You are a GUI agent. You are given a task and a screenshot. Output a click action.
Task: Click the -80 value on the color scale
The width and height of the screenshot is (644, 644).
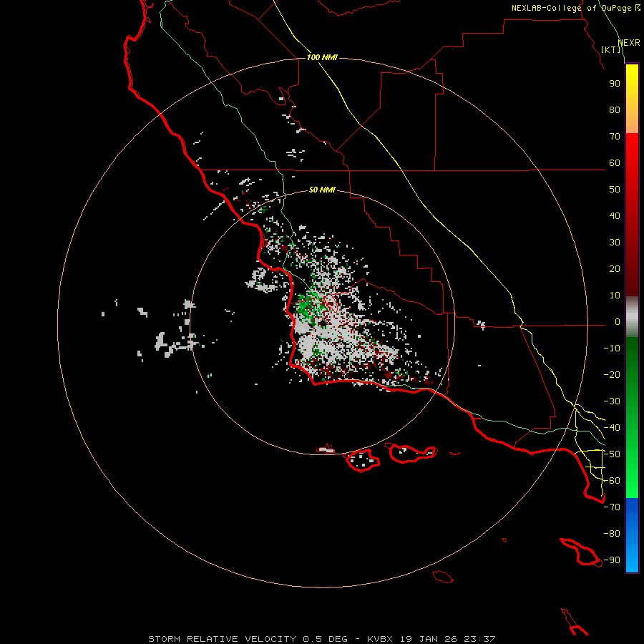tap(612, 534)
